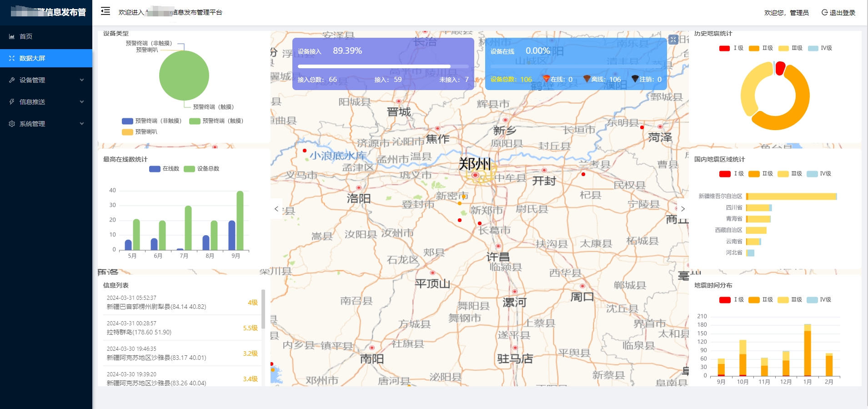Toggle Ⅲ级 legend in 历史地震统计

pyautogui.click(x=790, y=48)
